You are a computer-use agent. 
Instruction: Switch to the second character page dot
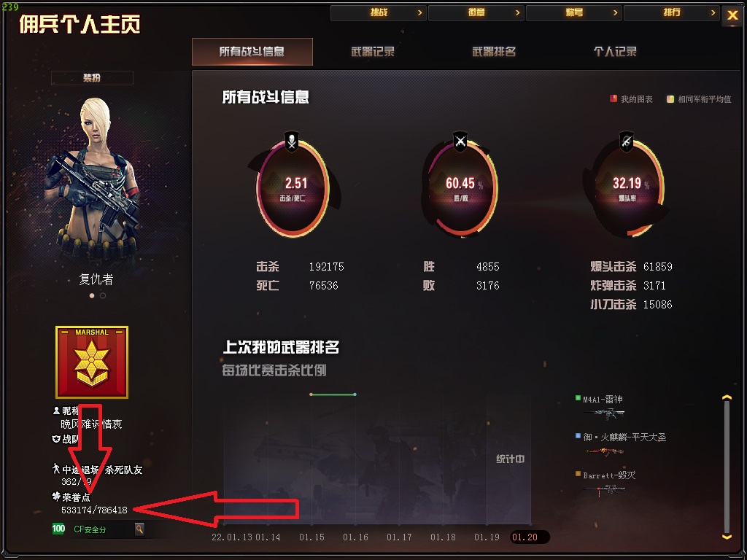pos(103,296)
